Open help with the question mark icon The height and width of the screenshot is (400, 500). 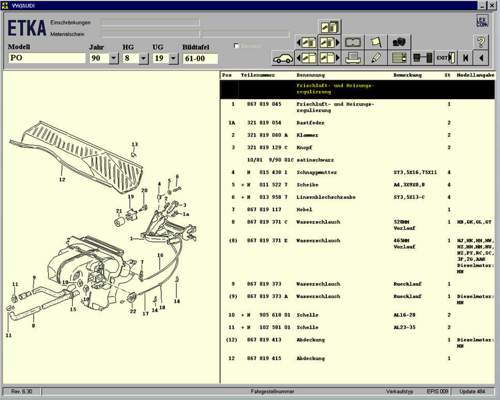[481, 42]
